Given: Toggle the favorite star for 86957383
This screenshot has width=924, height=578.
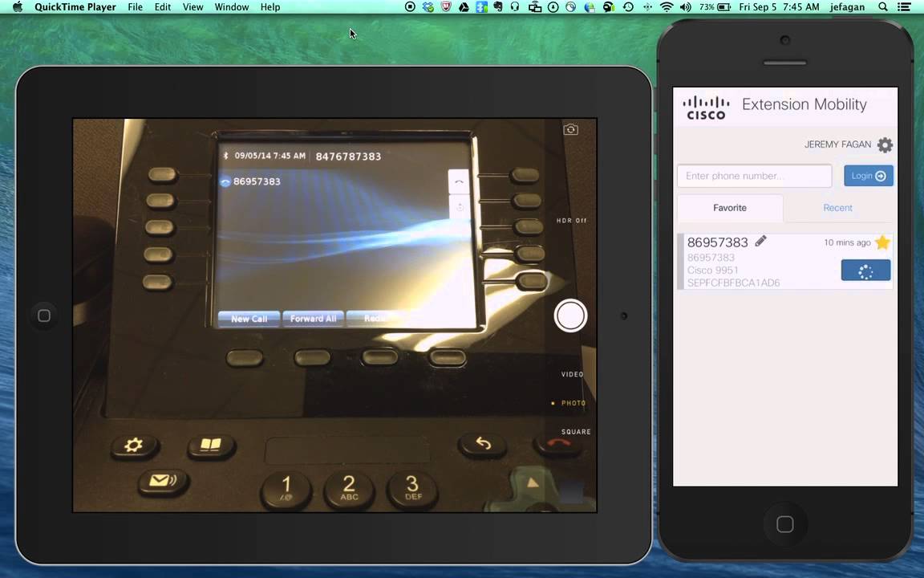Looking at the screenshot, I should (x=882, y=242).
